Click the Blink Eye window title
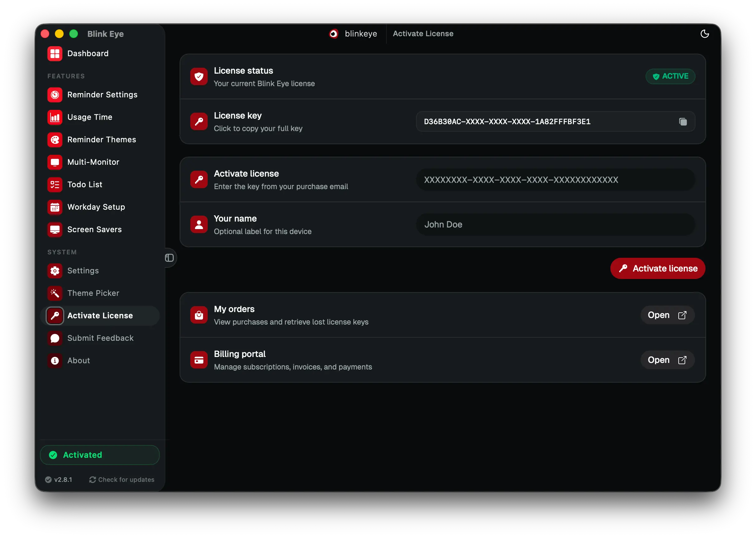756x538 pixels. 106,34
